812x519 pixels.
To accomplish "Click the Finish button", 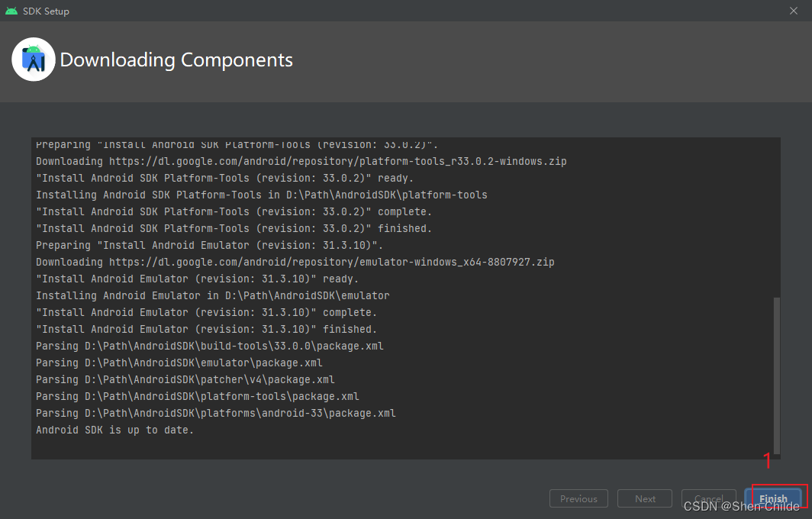I will 773,498.
